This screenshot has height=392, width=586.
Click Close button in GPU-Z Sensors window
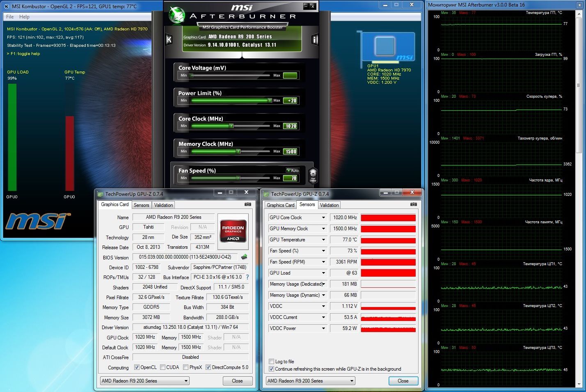point(403,381)
